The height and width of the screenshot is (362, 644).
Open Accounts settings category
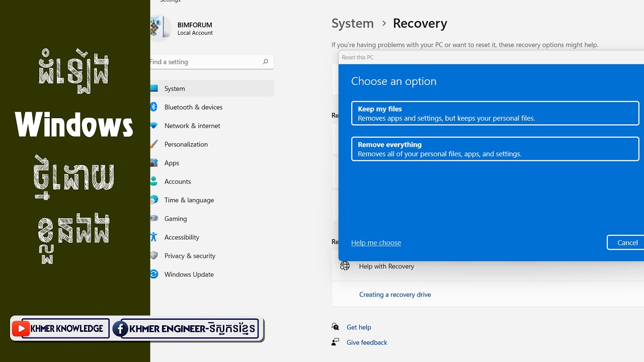[212, 182]
